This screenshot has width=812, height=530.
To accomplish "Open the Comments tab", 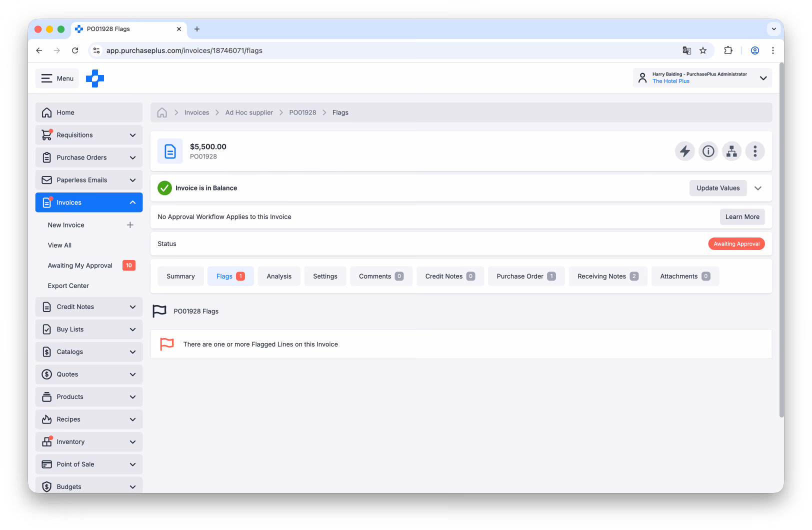I will (381, 276).
